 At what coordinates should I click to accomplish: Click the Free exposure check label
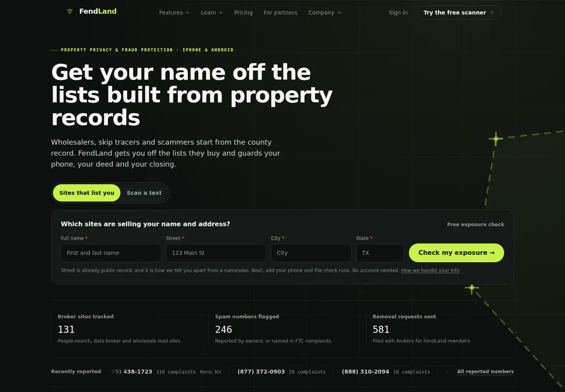[x=476, y=225]
